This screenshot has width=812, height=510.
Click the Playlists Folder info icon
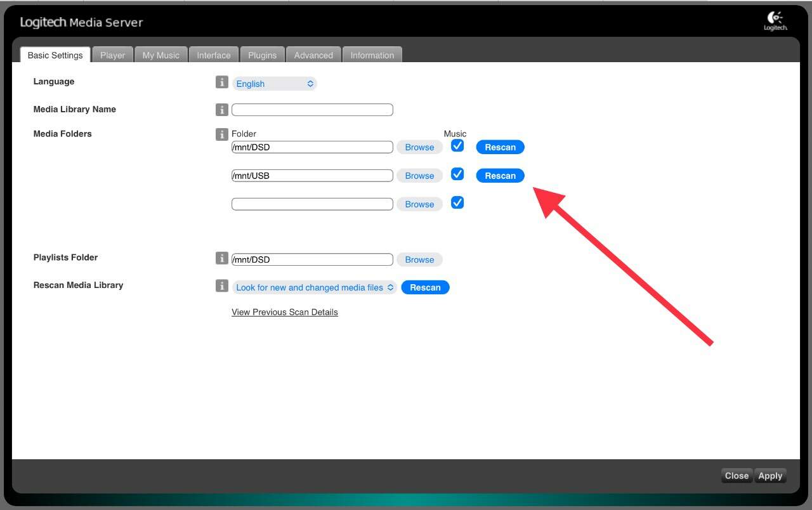(221, 258)
